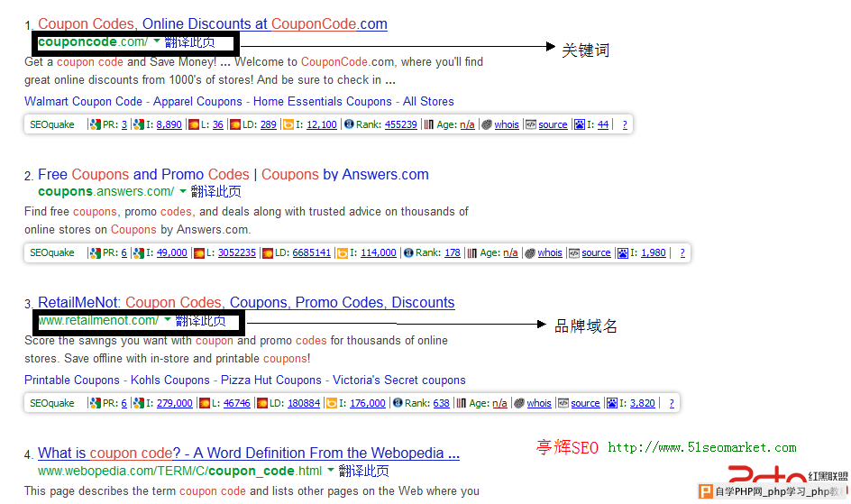Click question mark link in coupons.answers.com SEOquake bar
This screenshot has height=504, width=851.
point(682,252)
